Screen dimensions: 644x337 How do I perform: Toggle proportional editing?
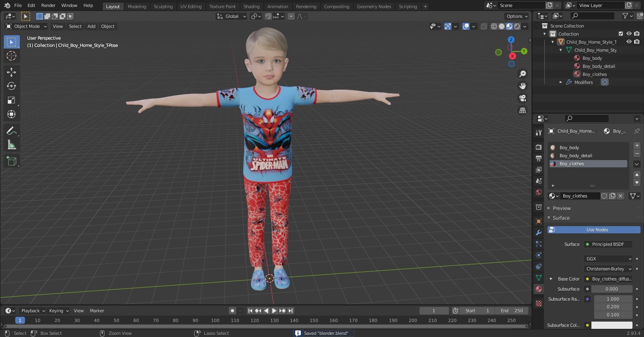click(291, 16)
